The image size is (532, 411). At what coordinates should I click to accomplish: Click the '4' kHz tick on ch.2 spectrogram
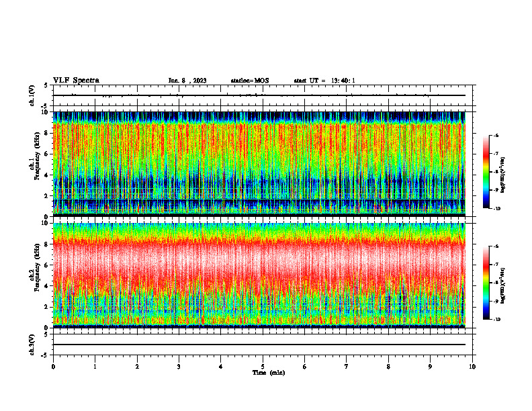(46, 286)
